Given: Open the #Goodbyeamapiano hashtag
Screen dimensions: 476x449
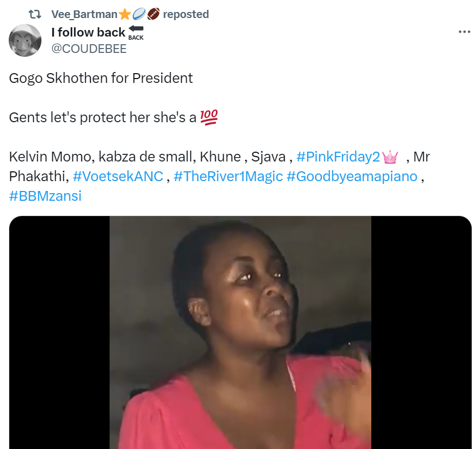Looking at the screenshot, I should click(x=352, y=177).
